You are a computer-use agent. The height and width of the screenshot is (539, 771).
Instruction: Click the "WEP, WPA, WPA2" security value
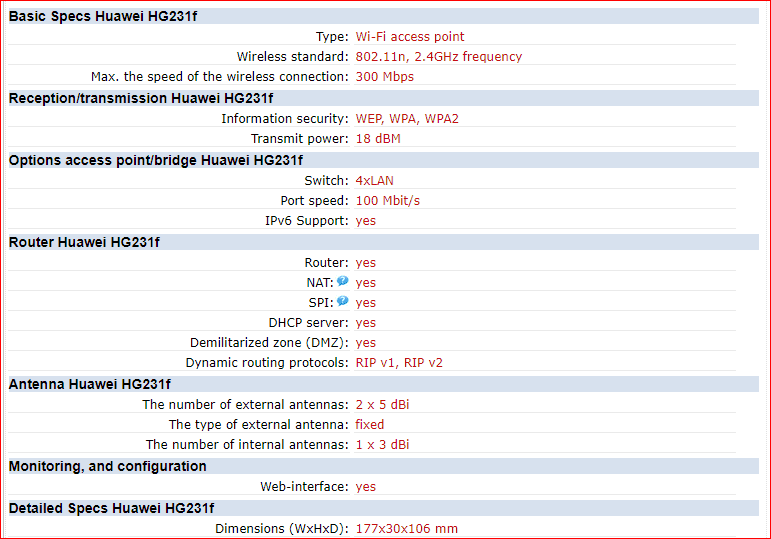[407, 118]
